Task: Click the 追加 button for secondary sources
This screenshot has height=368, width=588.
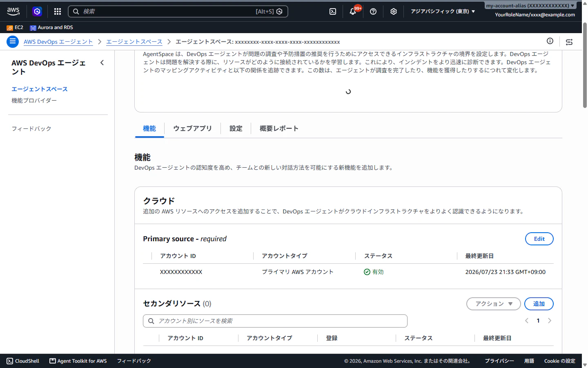Action: (539, 304)
